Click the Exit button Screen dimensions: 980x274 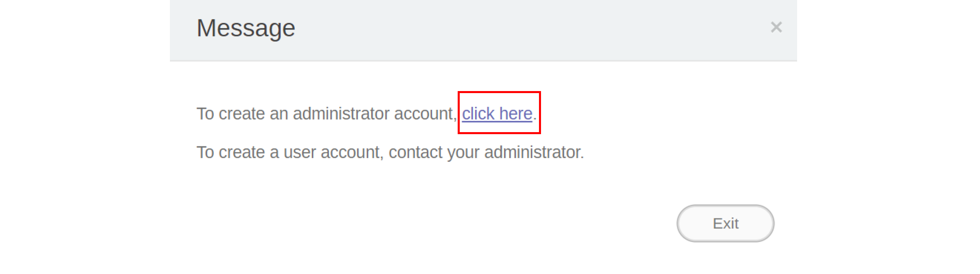tap(725, 223)
